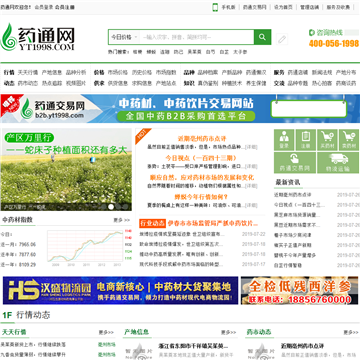Open the 药通交易网 hand-pointer tile
This screenshot has width=360, height=360.
(295, 163)
